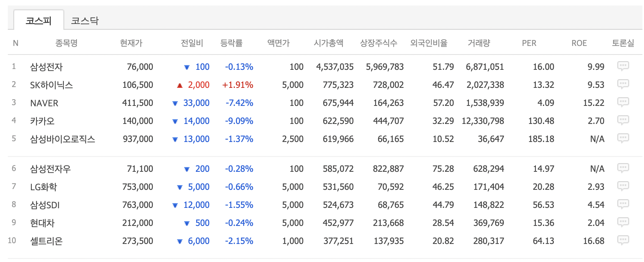The height and width of the screenshot is (262, 644).
Task: Click the 토론실 column header
Action: 623,43
